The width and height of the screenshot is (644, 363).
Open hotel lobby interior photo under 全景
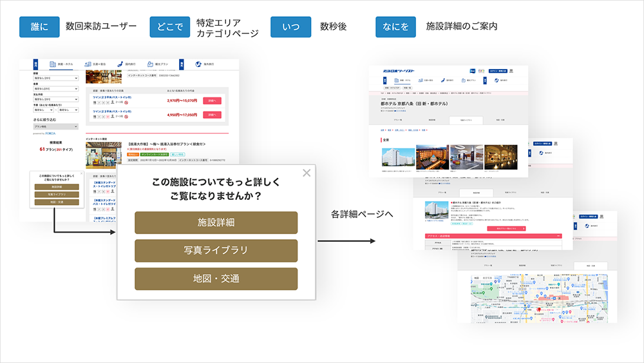click(x=466, y=157)
